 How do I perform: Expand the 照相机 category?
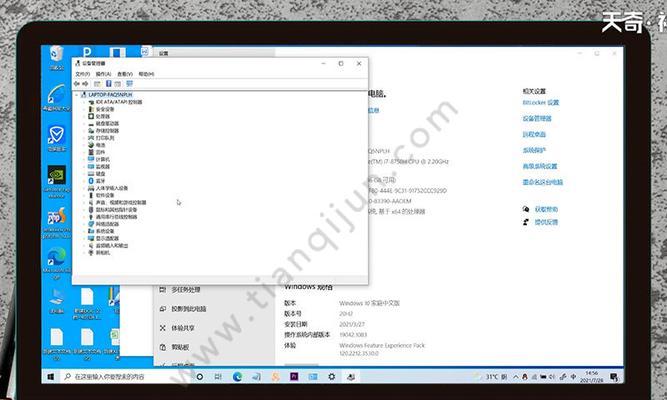pyautogui.click(x=84, y=253)
